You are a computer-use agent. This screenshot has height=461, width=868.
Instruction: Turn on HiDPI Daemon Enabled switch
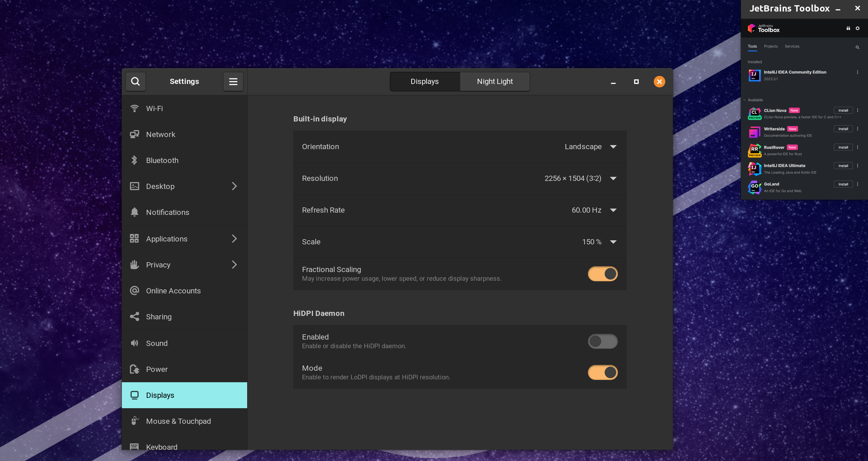602,341
